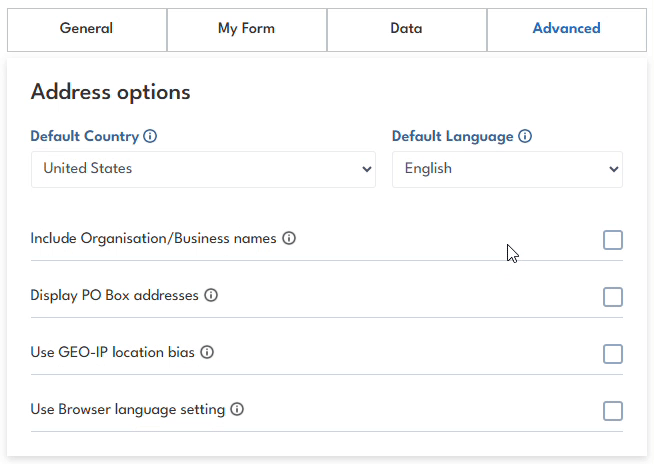This screenshot has height=464, width=654.
Task: Show info for Display PO Box addresses
Action: pyautogui.click(x=211, y=296)
